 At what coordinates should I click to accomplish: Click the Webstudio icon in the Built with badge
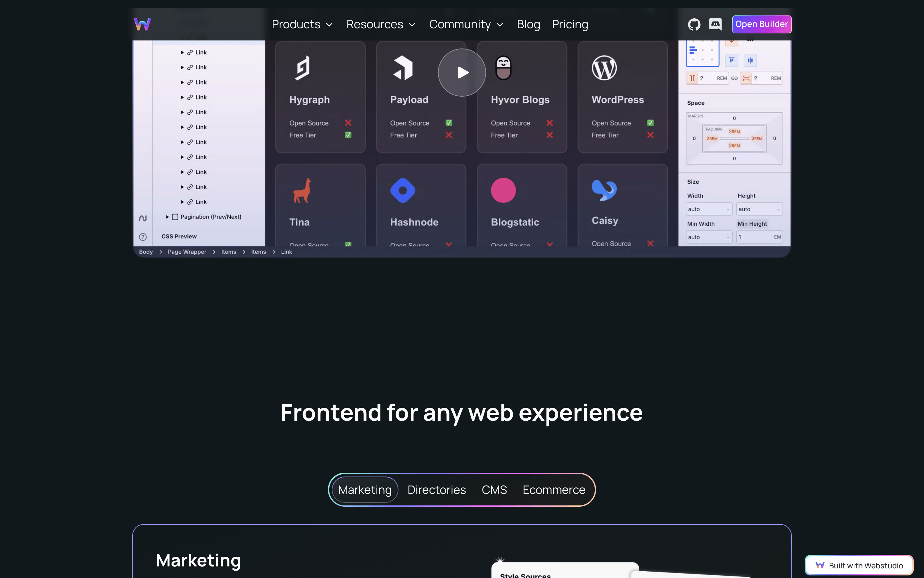pos(820,565)
